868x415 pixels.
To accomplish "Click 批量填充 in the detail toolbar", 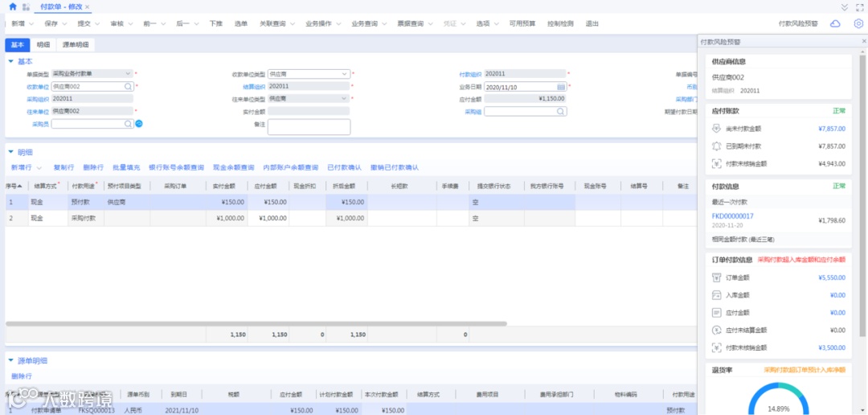I will [126, 167].
